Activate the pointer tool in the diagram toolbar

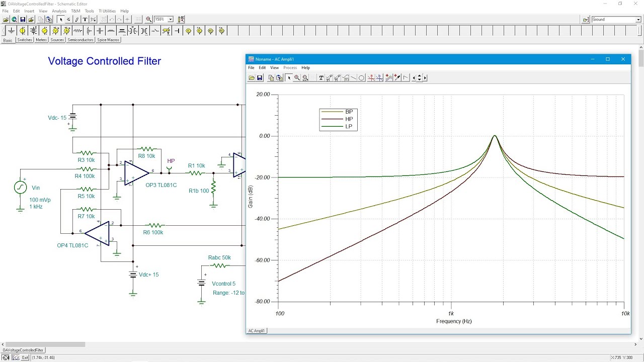point(289,78)
